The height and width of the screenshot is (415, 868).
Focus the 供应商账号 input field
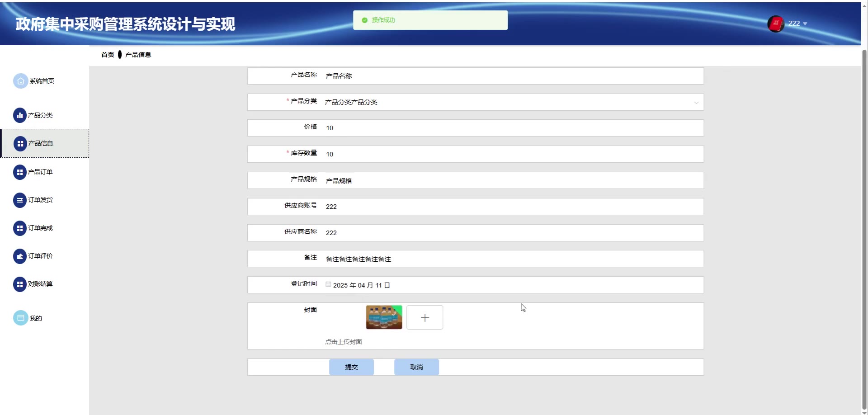tap(513, 207)
